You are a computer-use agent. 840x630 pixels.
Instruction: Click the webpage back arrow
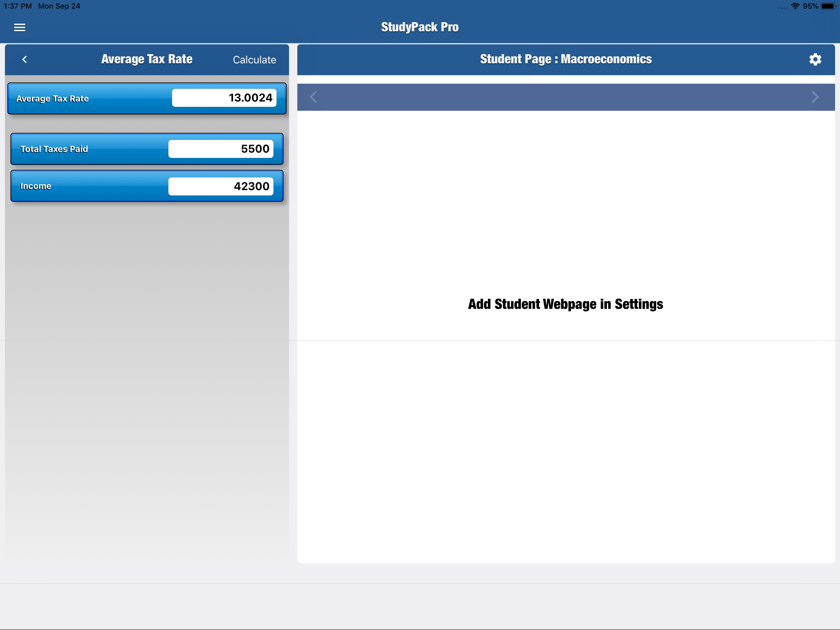(313, 97)
